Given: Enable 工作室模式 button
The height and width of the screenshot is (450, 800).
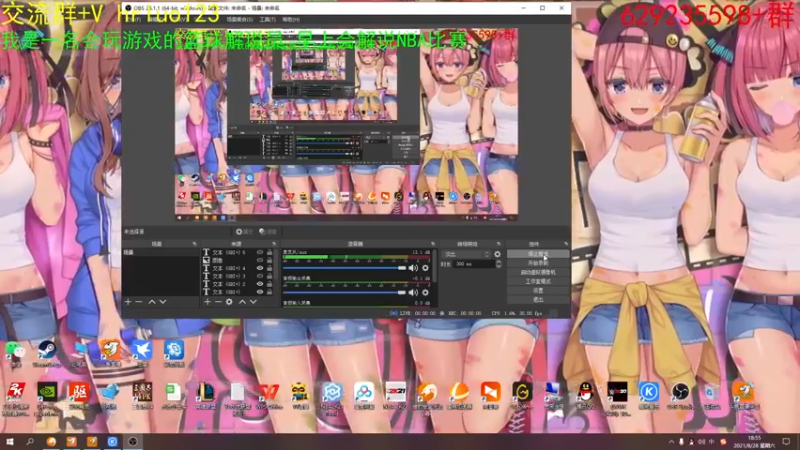Looking at the screenshot, I should coord(538,281).
